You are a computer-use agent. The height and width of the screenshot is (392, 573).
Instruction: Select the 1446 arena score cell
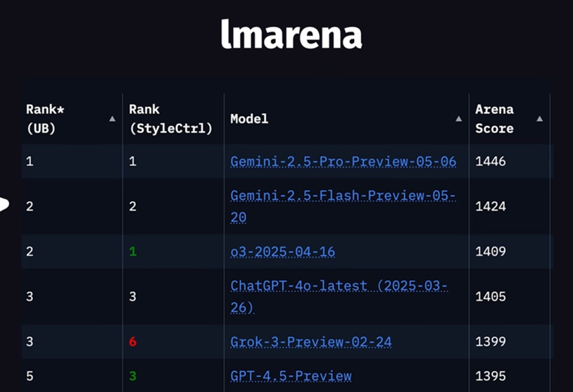pyautogui.click(x=490, y=162)
